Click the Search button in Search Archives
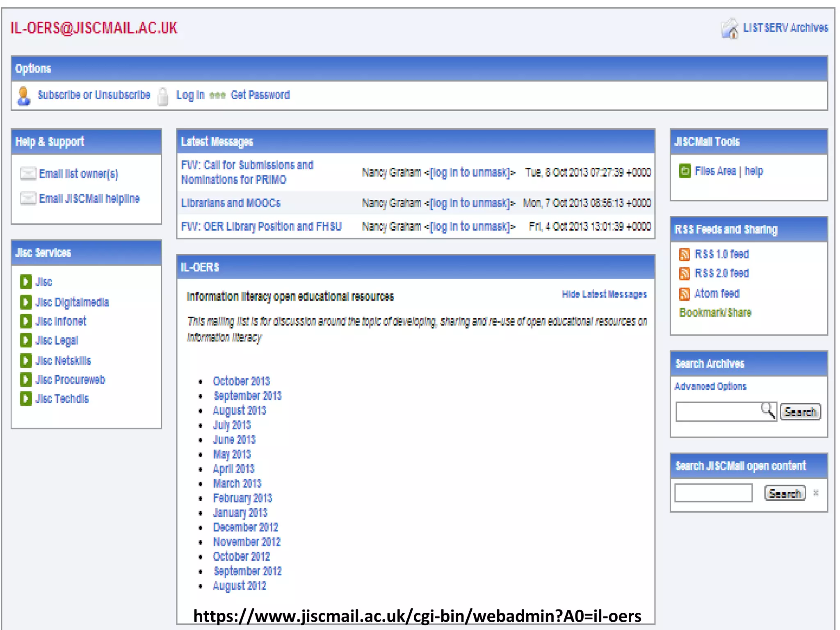This screenshot has height=630, width=840. tap(800, 412)
